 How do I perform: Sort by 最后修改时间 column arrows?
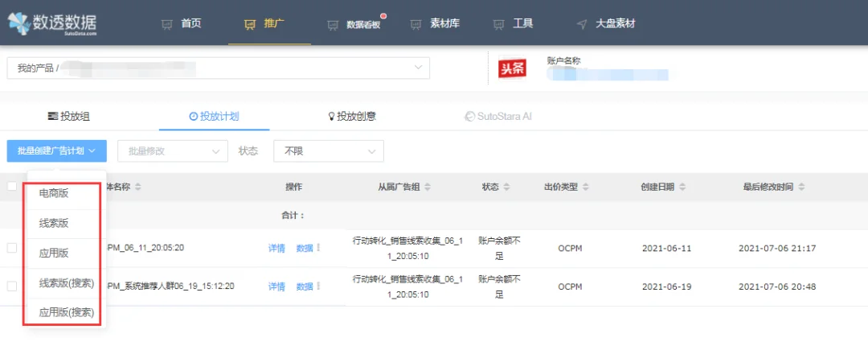pos(801,187)
